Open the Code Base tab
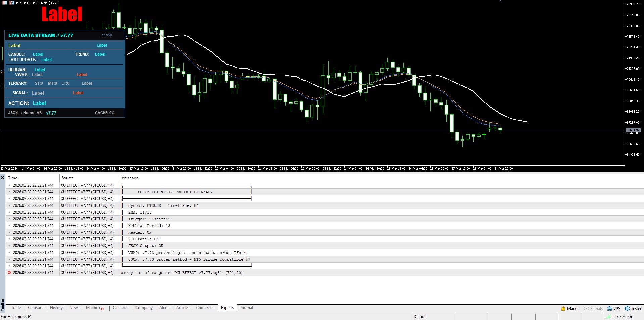644x320 pixels. coord(205,308)
